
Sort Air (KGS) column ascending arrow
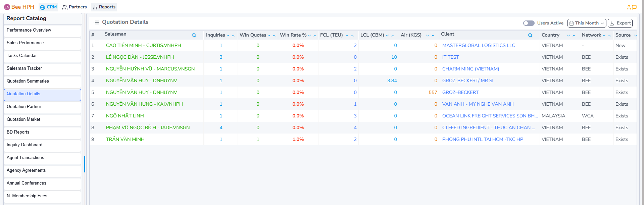point(433,36)
